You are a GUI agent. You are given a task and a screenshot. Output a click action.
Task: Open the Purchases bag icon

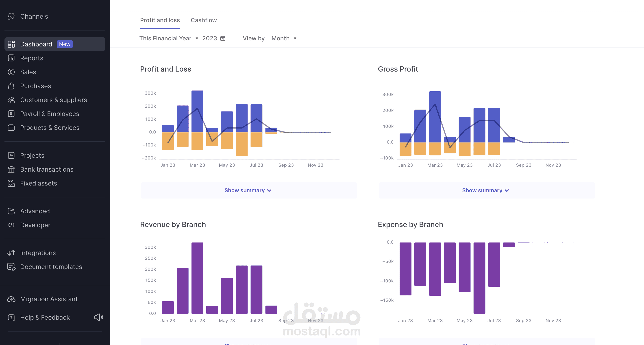[x=11, y=86]
